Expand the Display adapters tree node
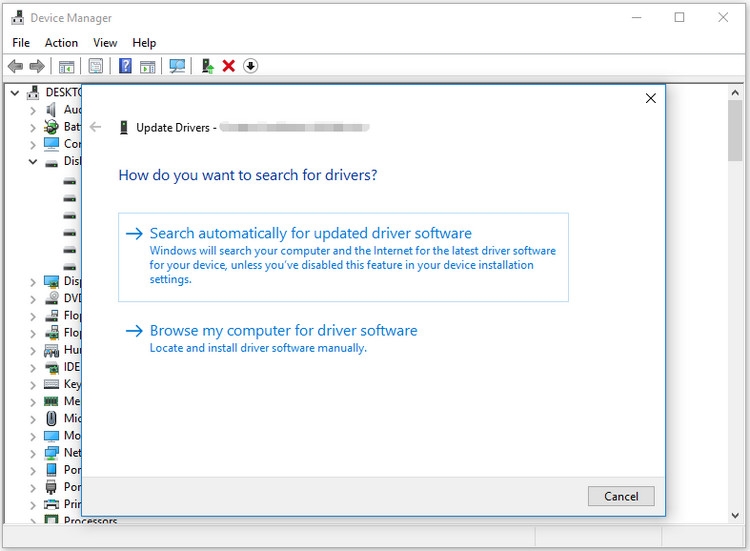 point(33,282)
